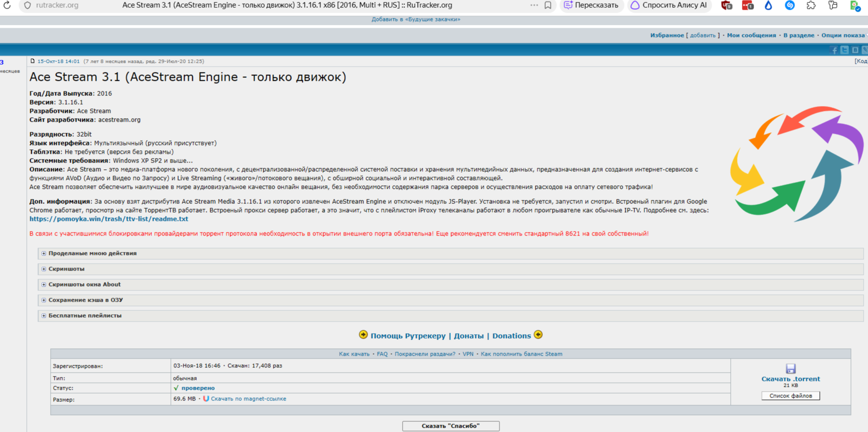Click the registration date 03-Ноя-18 16:46

tap(197, 366)
